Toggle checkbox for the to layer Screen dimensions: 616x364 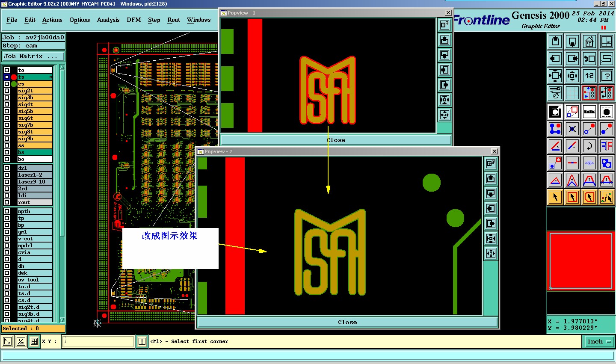click(7, 70)
